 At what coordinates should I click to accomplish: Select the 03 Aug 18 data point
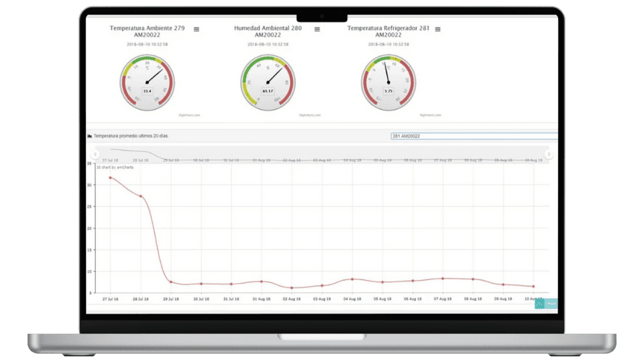click(x=322, y=286)
